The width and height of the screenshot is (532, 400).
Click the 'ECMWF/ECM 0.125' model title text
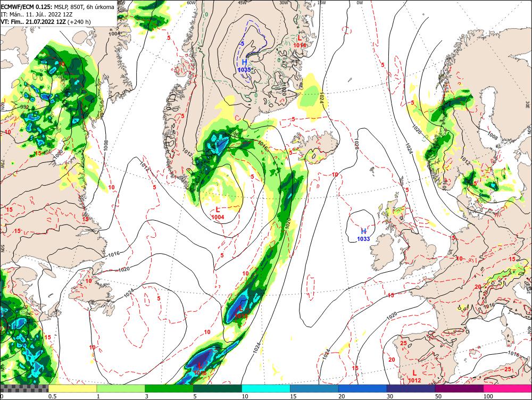26,7
